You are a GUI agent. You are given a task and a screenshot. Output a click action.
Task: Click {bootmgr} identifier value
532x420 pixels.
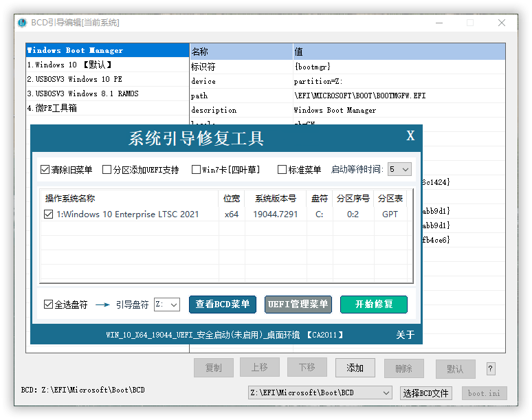click(313, 67)
